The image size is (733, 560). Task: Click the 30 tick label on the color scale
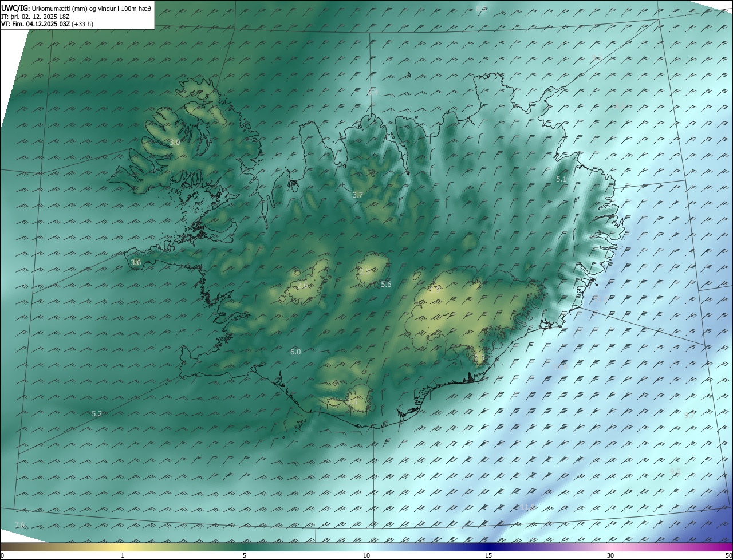610,555
